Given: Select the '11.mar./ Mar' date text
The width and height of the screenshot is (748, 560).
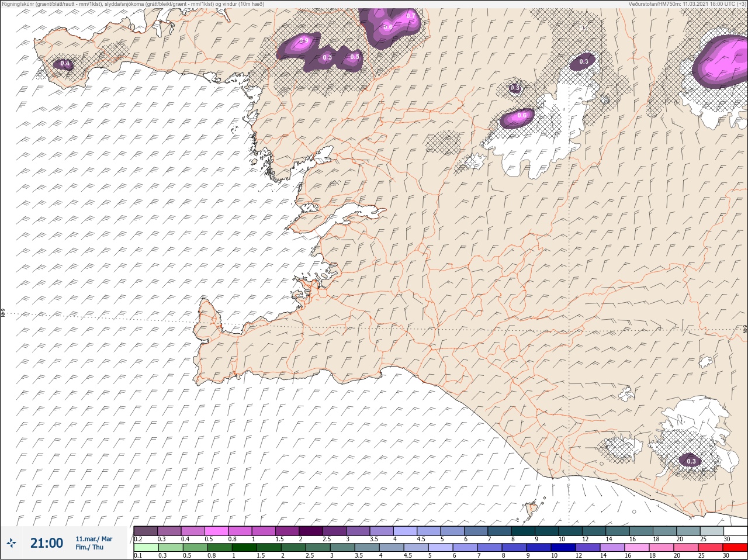Looking at the screenshot, I should [94, 538].
